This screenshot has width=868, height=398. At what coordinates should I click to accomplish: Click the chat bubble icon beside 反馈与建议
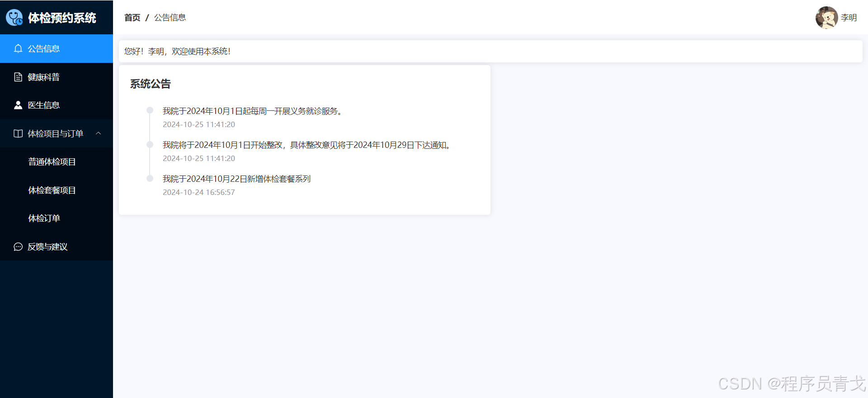click(18, 246)
